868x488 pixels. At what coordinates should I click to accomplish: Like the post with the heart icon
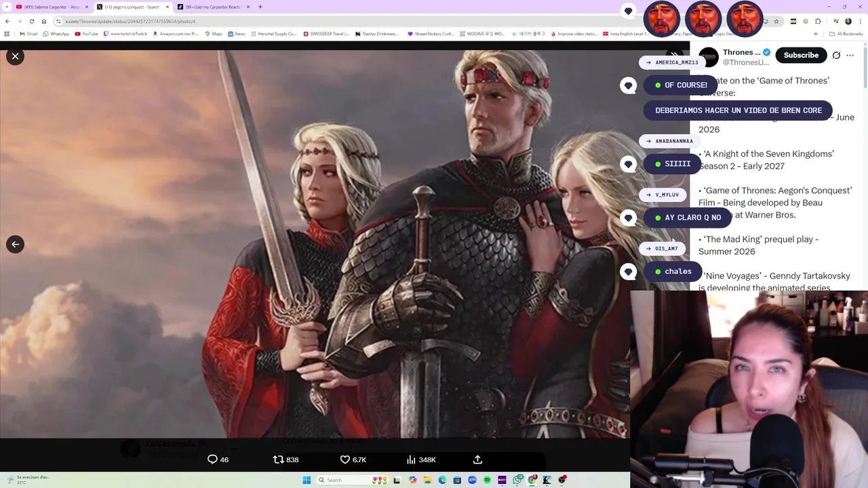[344, 460]
